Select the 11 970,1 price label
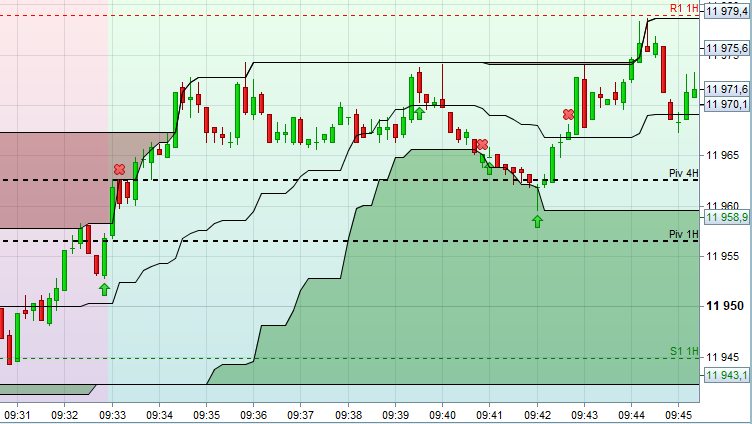Screen dimensions: 752x424 726,104
